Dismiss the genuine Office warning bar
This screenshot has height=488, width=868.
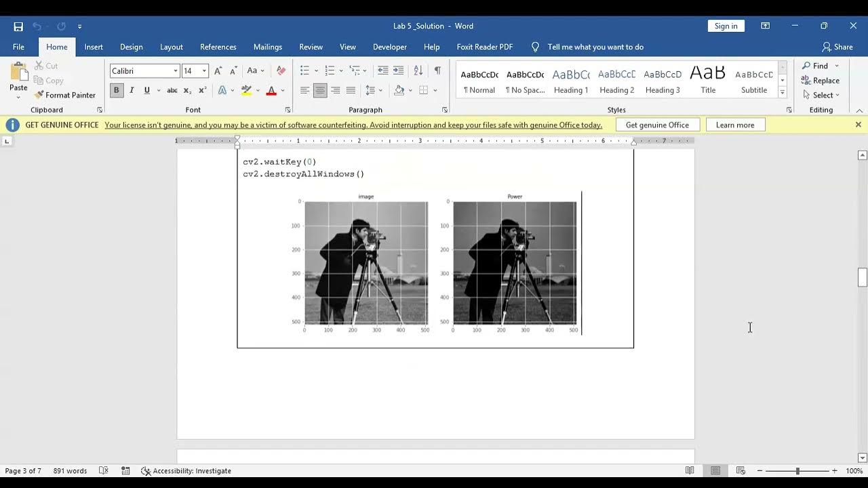point(858,125)
